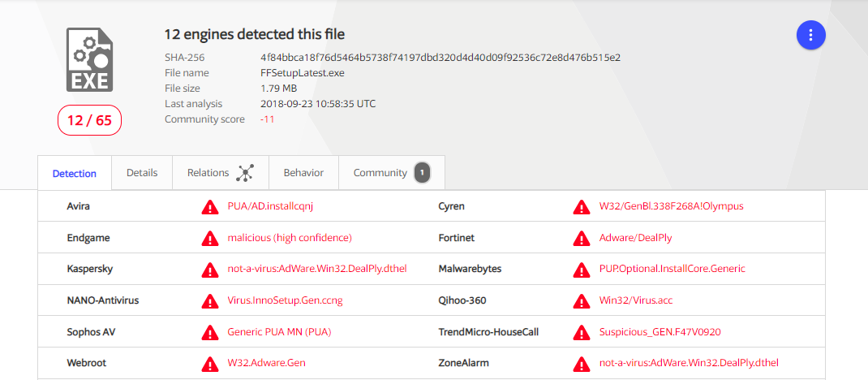The image size is (868, 380).
Task: Click the 12 / 65 detection ratio badge
Action: (x=90, y=120)
